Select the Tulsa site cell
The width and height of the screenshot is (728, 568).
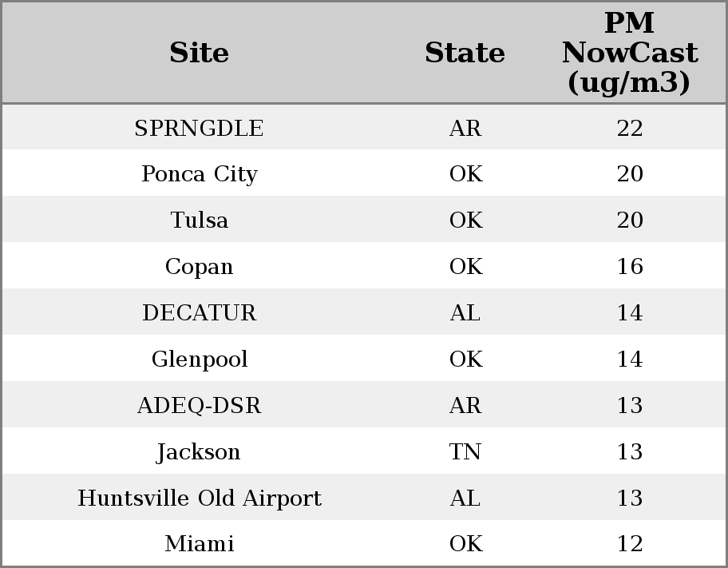coord(199,220)
